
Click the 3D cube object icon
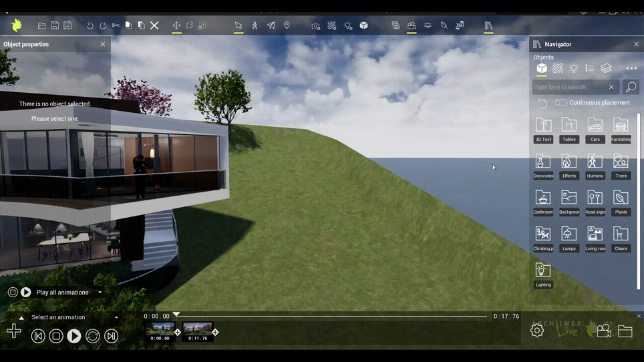364,25
